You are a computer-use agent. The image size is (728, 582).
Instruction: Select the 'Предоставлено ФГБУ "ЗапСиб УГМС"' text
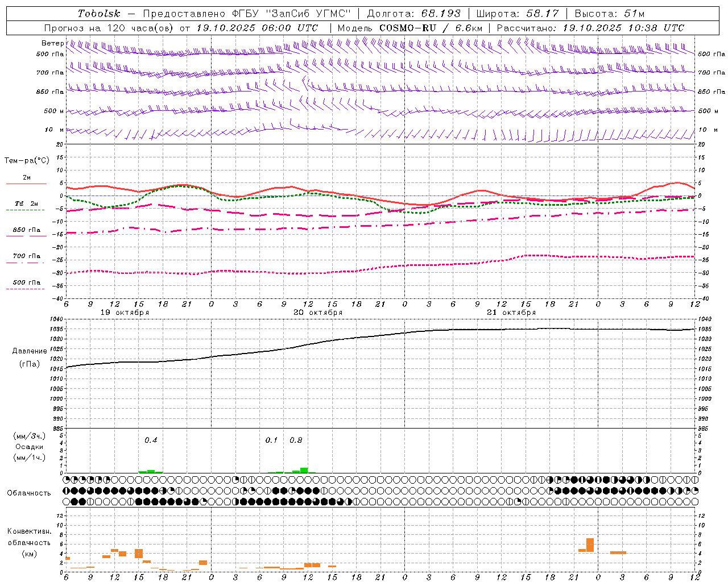tap(247, 14)
